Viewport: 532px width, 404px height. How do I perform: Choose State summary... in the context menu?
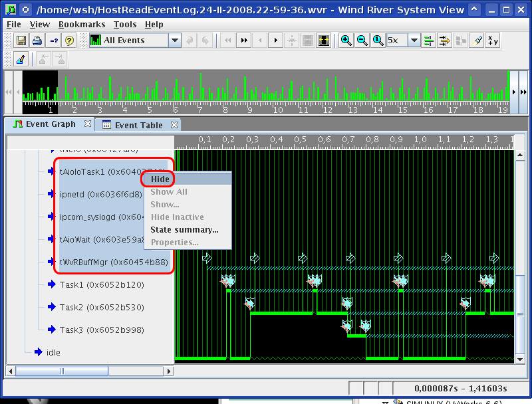click(x=188, y=230)
